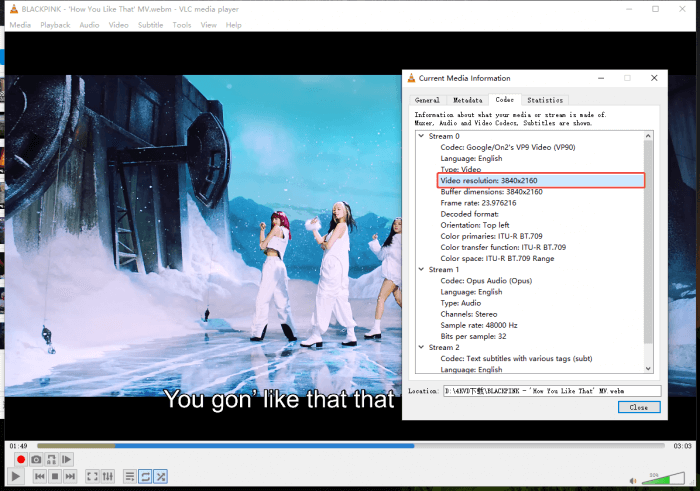
Task: Collapse the Stream 2 subtitle node
Action: point(421,347)
